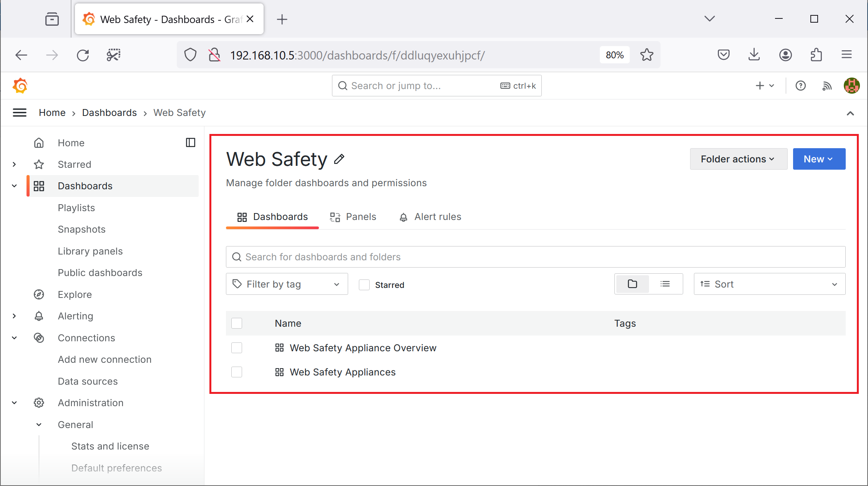Click the Dashboards grid icon in sidebar
Viewport: 868px width, 486px height.
[39, 186]
